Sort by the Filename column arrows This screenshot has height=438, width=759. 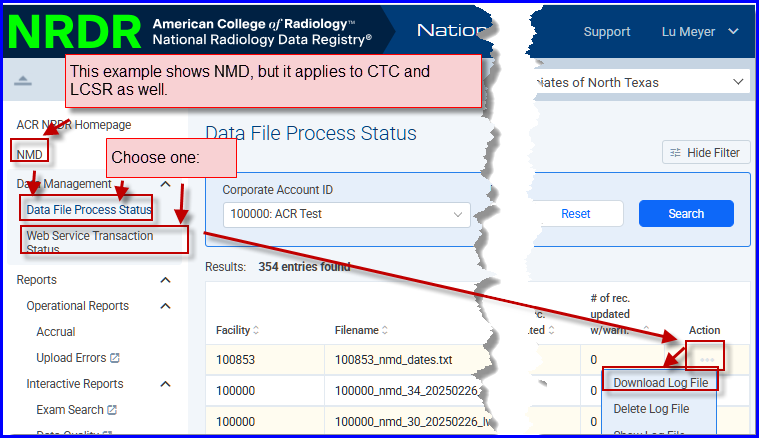click(x=385, y=330)
